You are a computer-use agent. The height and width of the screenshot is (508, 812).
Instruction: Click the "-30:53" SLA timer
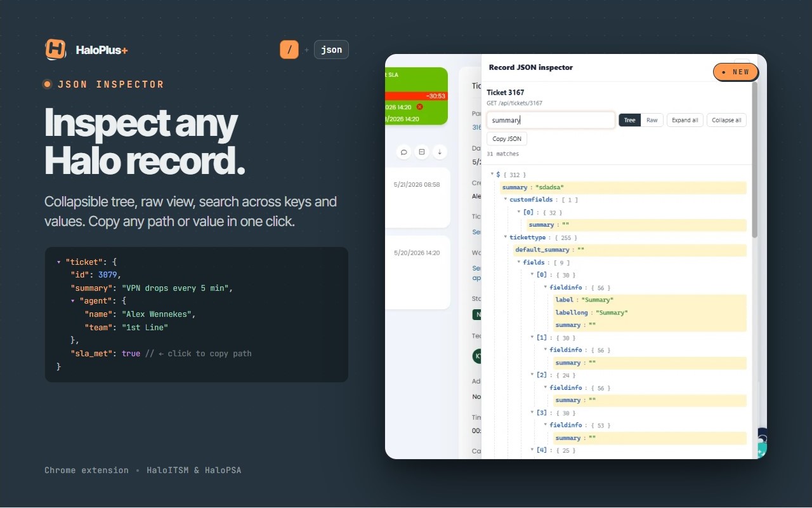[x=436, y=96]
